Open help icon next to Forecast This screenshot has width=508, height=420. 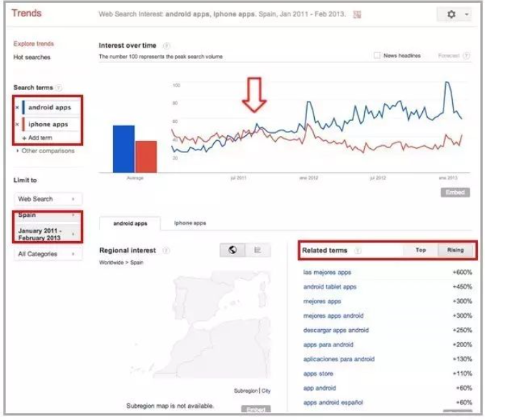[x=467, y=56]
